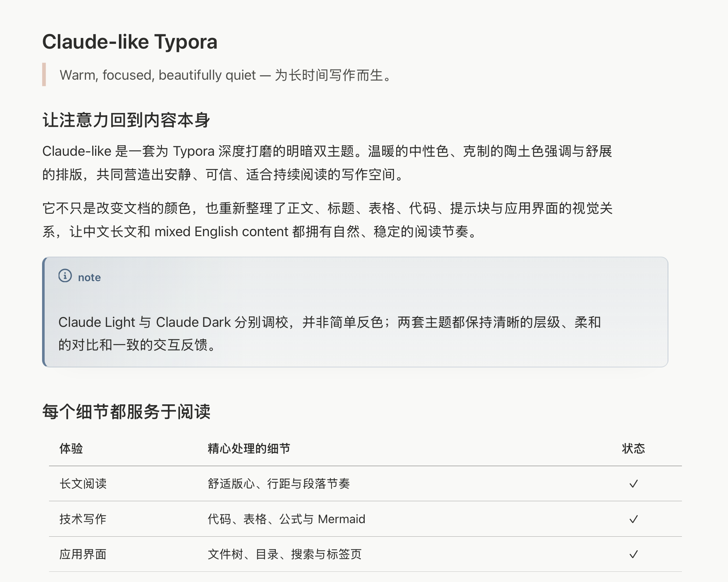Click cell '舒适版心、行距与段落节奏'
This screenshot has width=728, height=582.
[279, 484]
